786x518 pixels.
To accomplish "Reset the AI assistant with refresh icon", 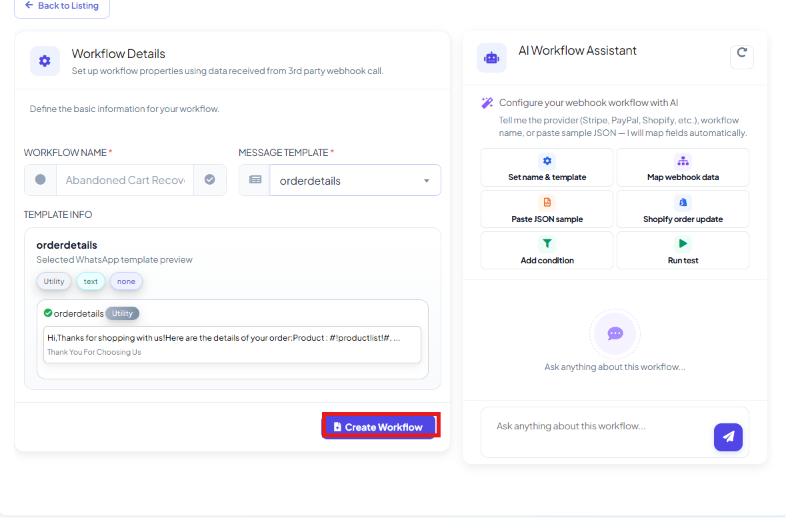I will point(742,56).
